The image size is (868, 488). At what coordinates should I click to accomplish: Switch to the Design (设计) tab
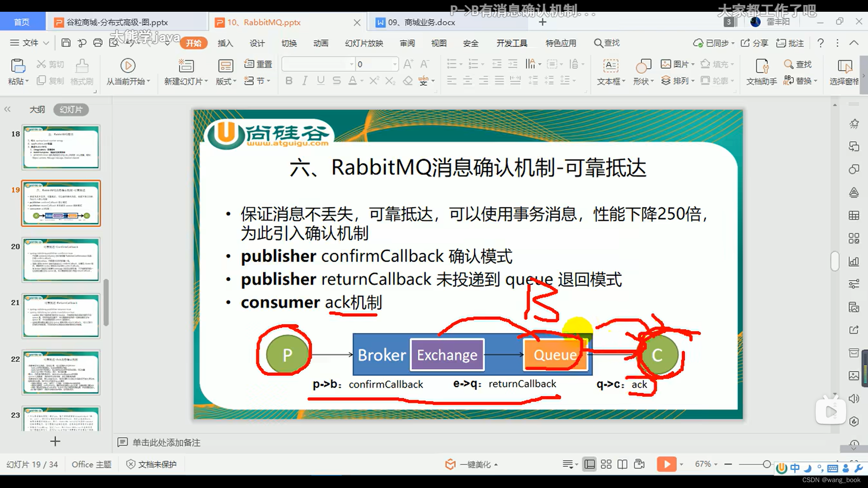tap(257, 43)
